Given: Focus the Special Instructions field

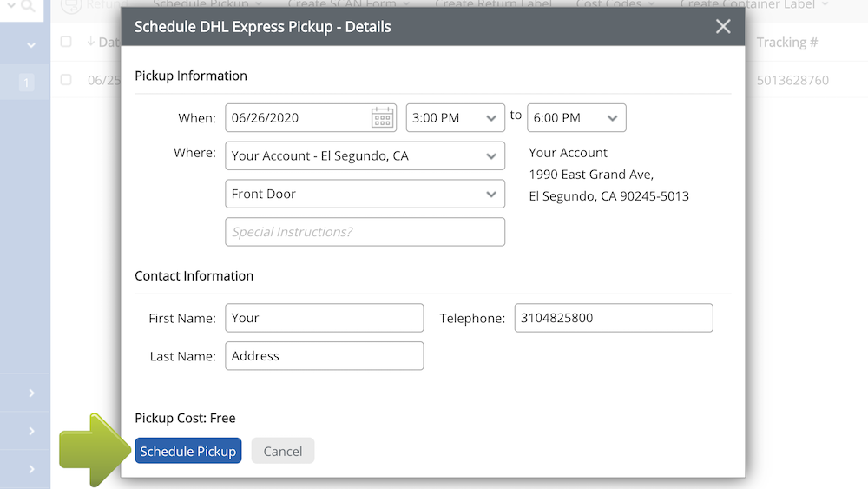Looking at the screenshot, I should (365, 232).
